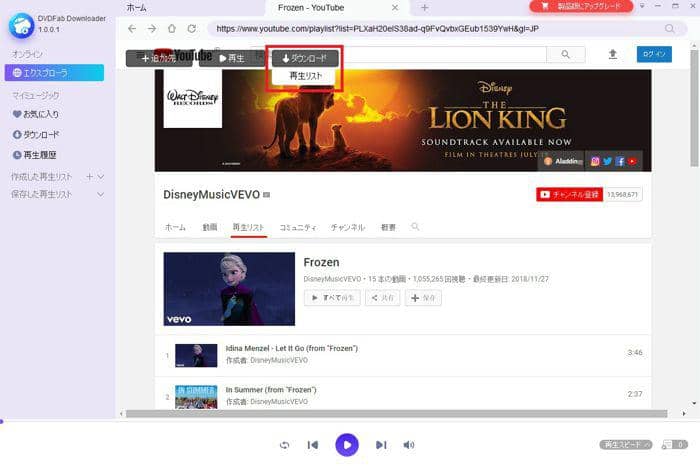This screenshot has height=466, width=700.
Task: Choose 再生リスト from the download menu
Action: coord(305,76)
